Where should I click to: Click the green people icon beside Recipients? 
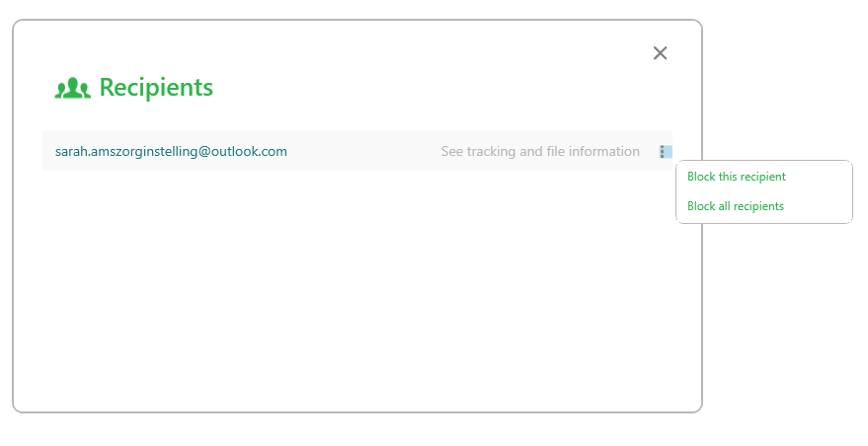[72, 89]
